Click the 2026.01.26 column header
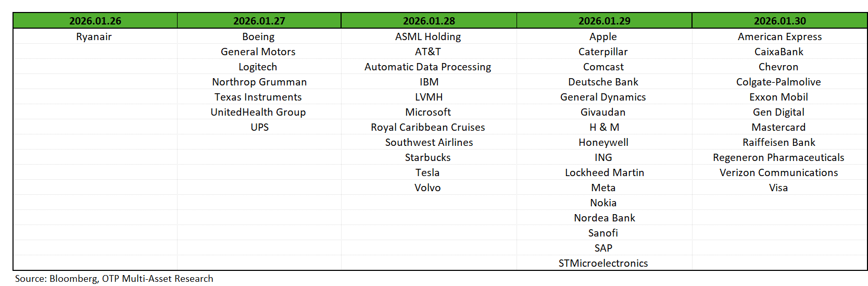This screenshot has width=868, height=286. pyautogui.click(x=95, y=21)
